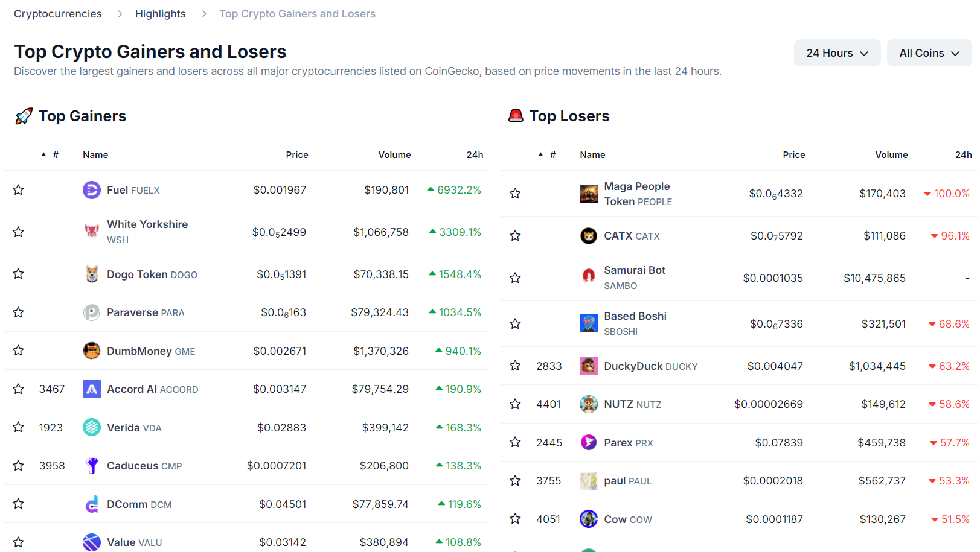Screen dimensions: 980x552
Task: Click the paul PAUL coin logo
Action: [589, 481]
